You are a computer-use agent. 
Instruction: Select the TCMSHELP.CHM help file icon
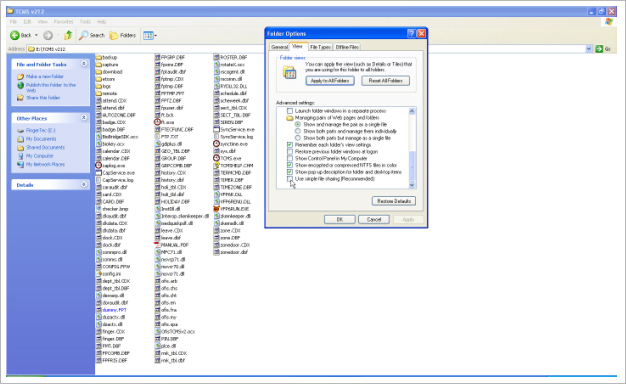pos(216,165)
